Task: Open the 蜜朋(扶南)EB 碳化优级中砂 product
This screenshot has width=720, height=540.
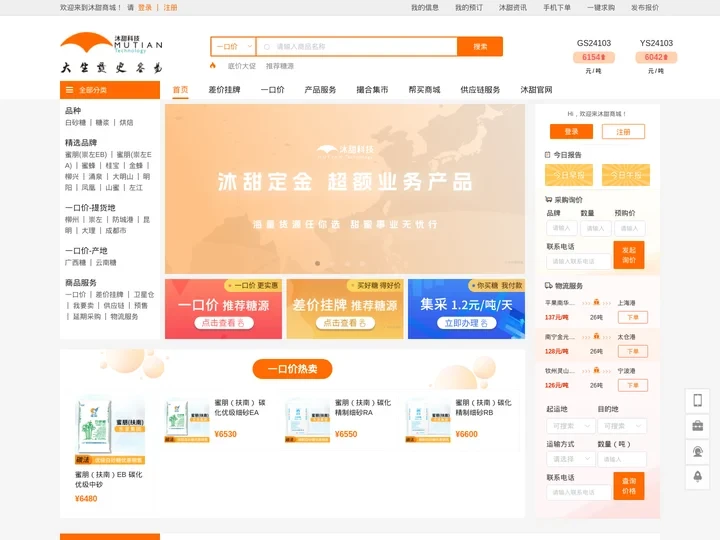Action: point(110,450)
